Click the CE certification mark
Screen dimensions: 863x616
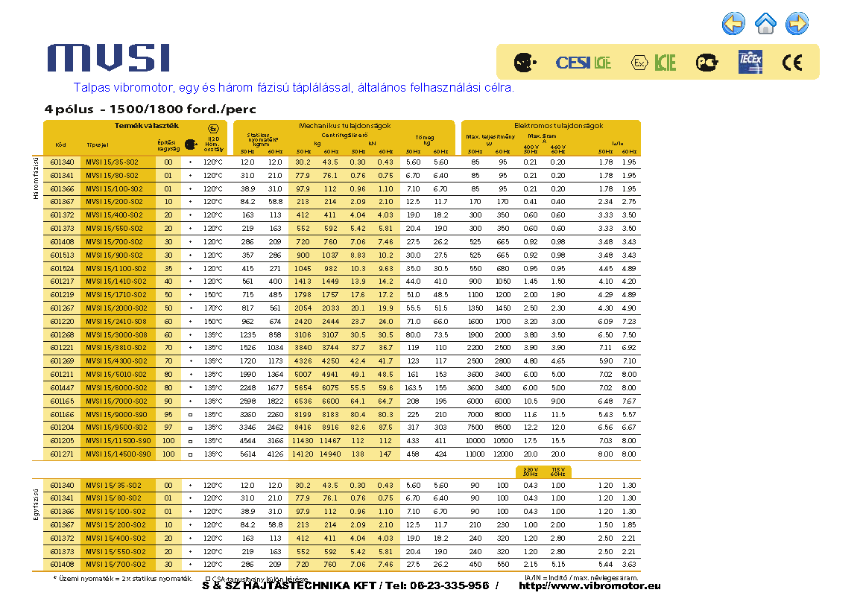point(792,63)
